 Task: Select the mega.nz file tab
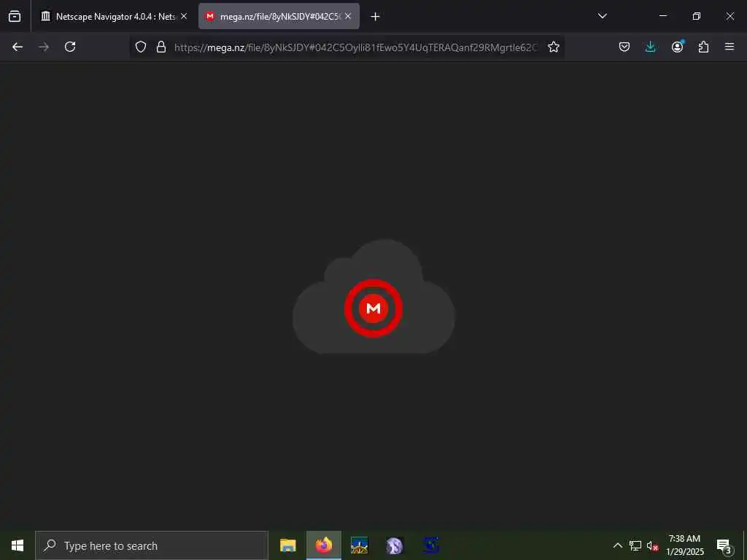point(279,16)
